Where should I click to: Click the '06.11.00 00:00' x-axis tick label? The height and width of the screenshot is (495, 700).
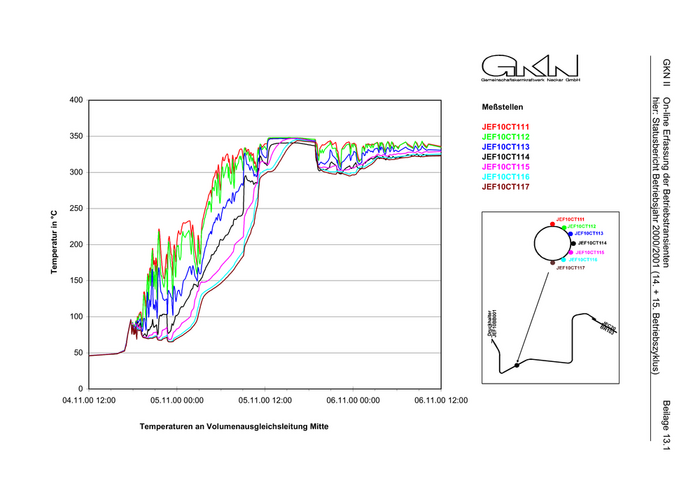click(x=352, y=399)
